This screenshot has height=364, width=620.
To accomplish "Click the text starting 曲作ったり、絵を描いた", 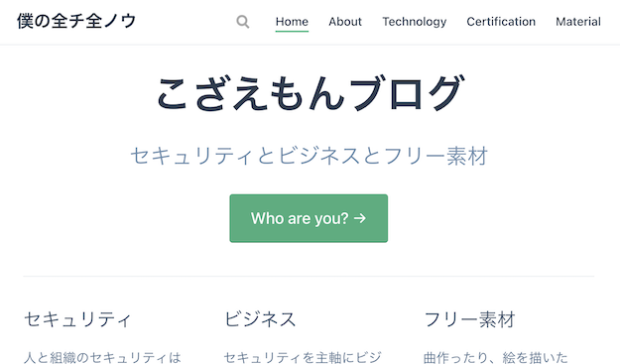I will point(495,358).
